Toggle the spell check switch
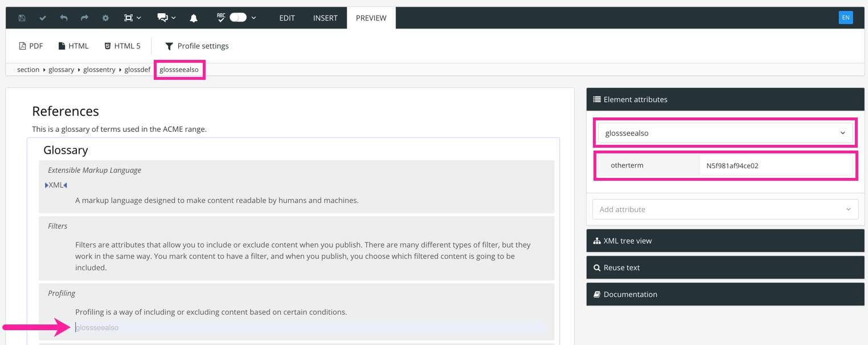The height and width of the screenshot is (345, 868). point(238,18)
